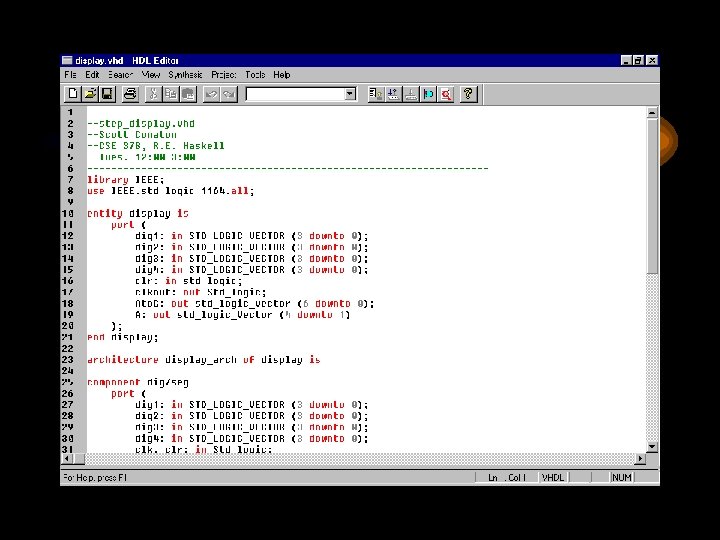Viewport: 720px width, 540px height.
Task: Open the Project menu
Action: [x=224, y=74]
